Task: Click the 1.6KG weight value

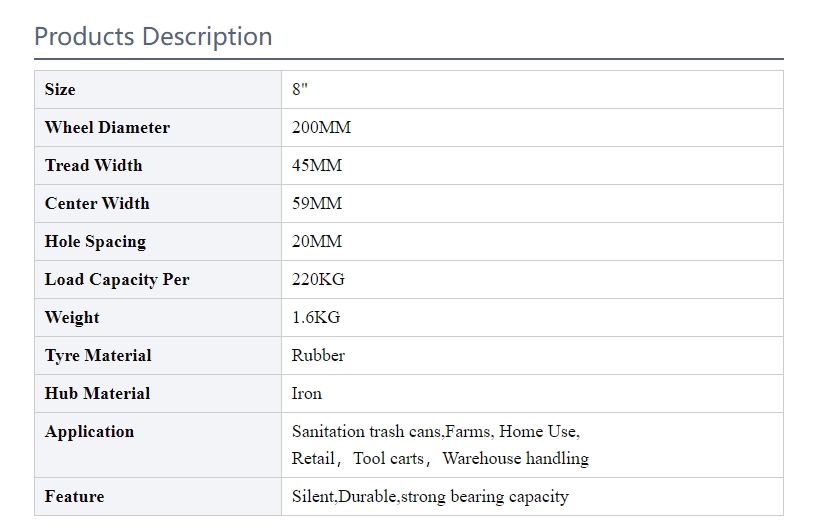Action: (316, 318)
